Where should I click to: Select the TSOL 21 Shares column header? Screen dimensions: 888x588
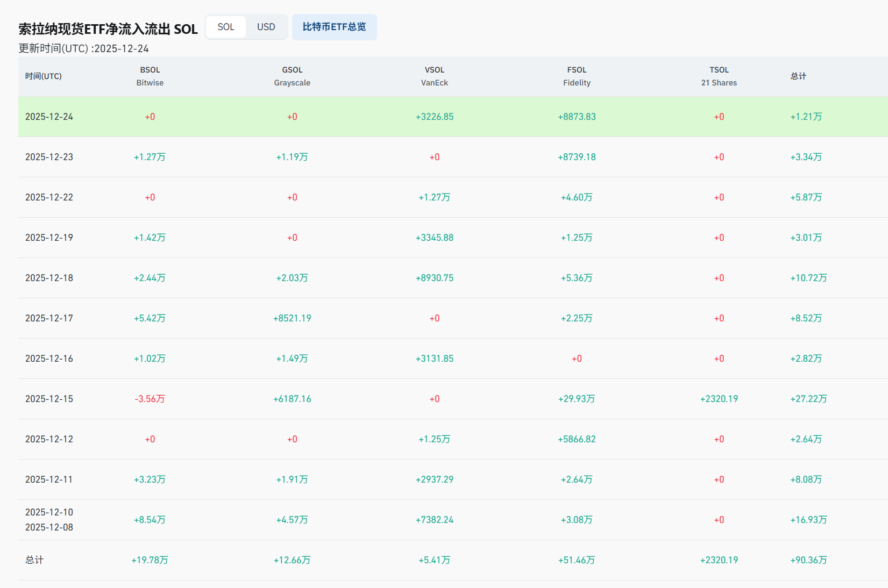click(719, 76)
